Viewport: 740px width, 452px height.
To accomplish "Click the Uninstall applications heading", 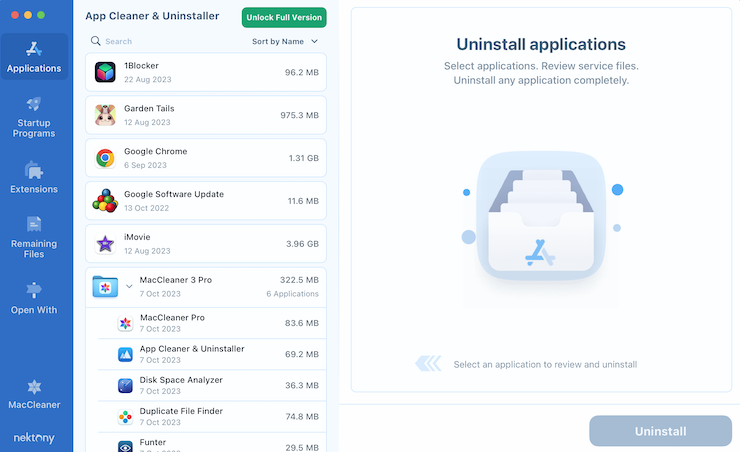I will click(541, 44).
